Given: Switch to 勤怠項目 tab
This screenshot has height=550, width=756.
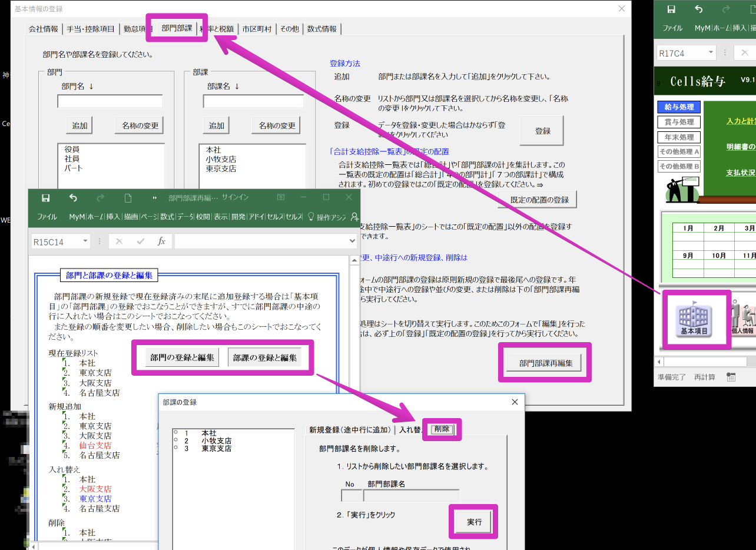Looking at the screenshot, I should coord(138,29).
